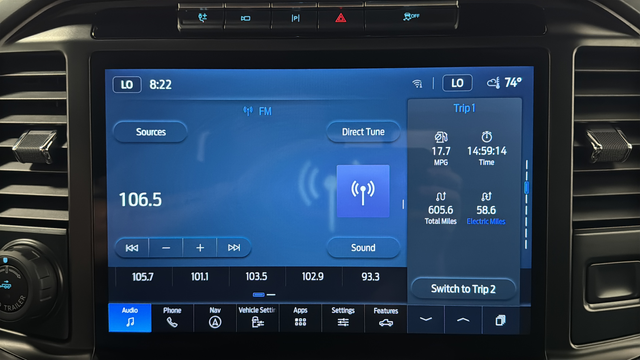Tap the trip panel scrollbar

[527, 204]
